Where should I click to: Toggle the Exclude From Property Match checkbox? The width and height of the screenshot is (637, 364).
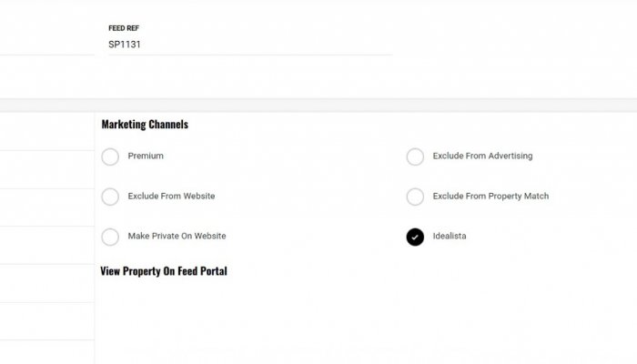click(415, 197)
